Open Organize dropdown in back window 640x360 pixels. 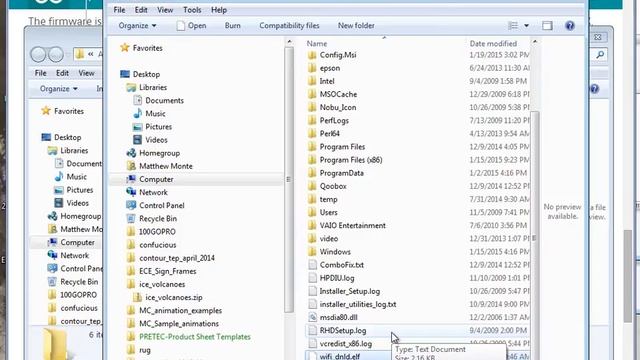[x=59, y=89]
